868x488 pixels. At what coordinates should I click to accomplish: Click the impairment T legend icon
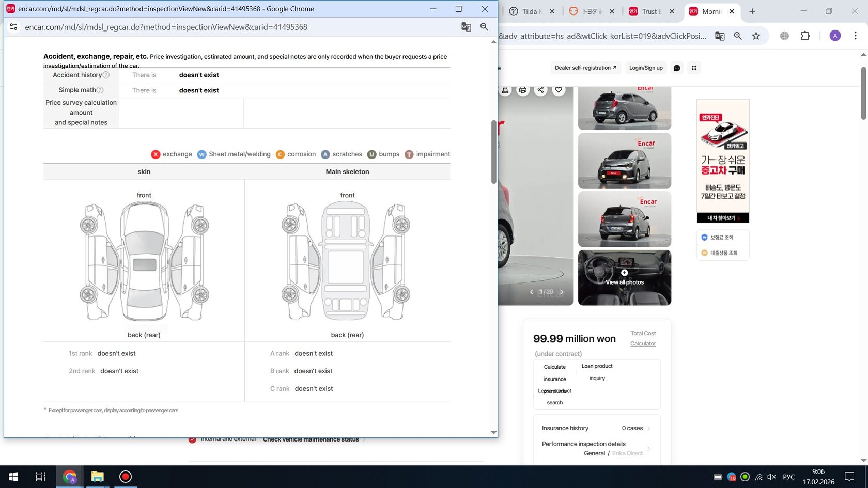pyautogui.click(x=409, y=154)
